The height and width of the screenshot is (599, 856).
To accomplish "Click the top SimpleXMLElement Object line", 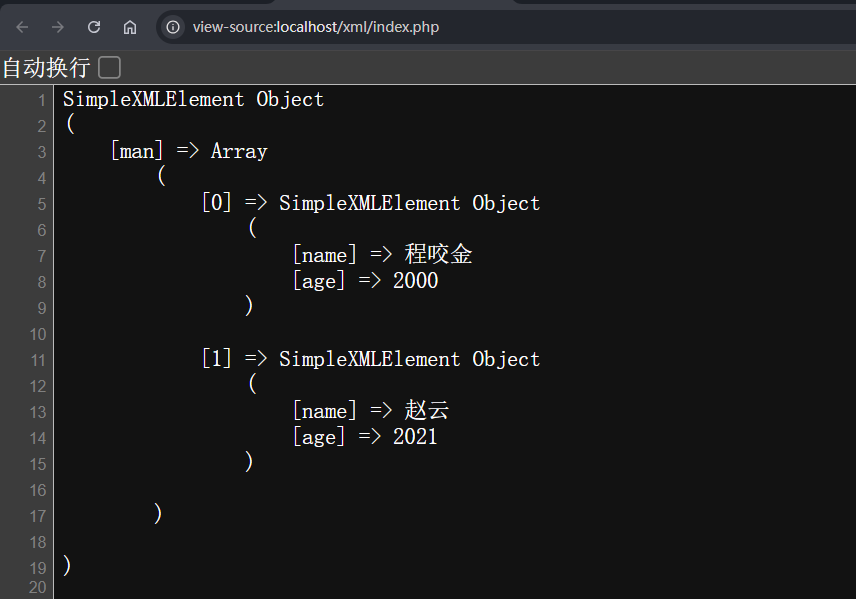I will pos(193,99).
